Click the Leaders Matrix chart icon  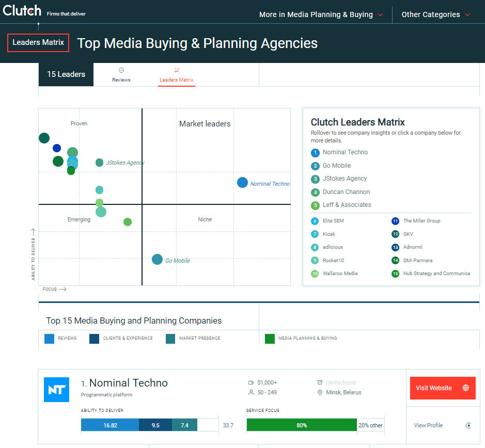176,70
